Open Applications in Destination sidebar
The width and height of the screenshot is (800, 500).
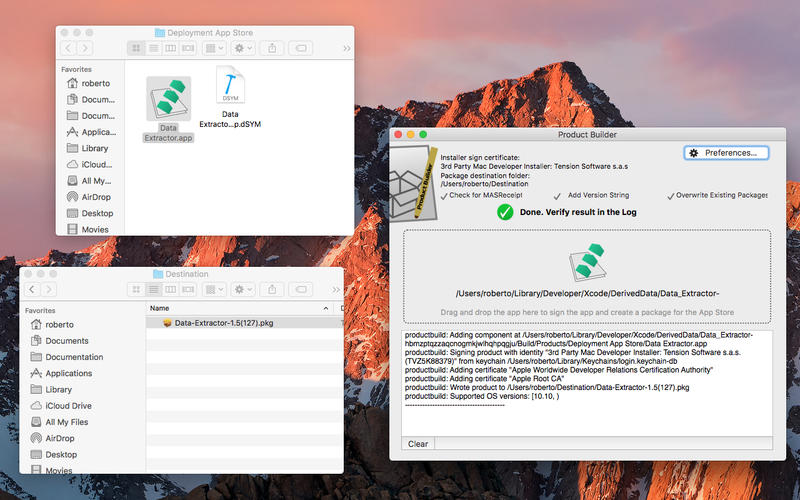[61, 373]
